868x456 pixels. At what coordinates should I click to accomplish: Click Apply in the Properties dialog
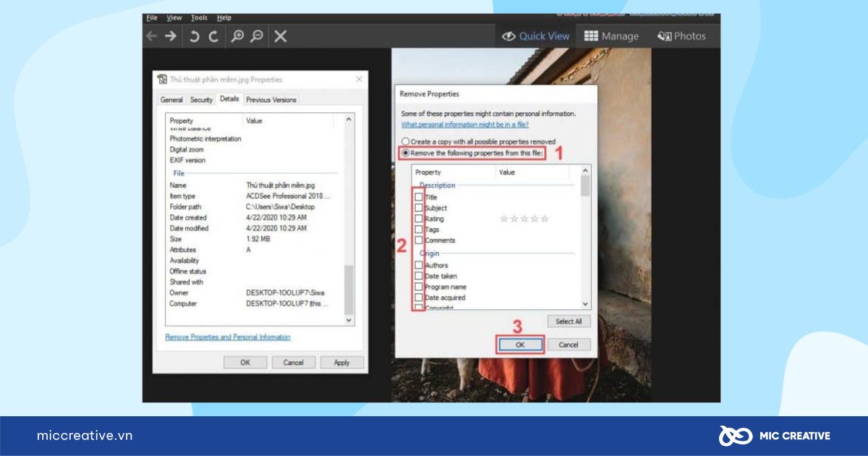pyautogui.click(x=341, y=362)
